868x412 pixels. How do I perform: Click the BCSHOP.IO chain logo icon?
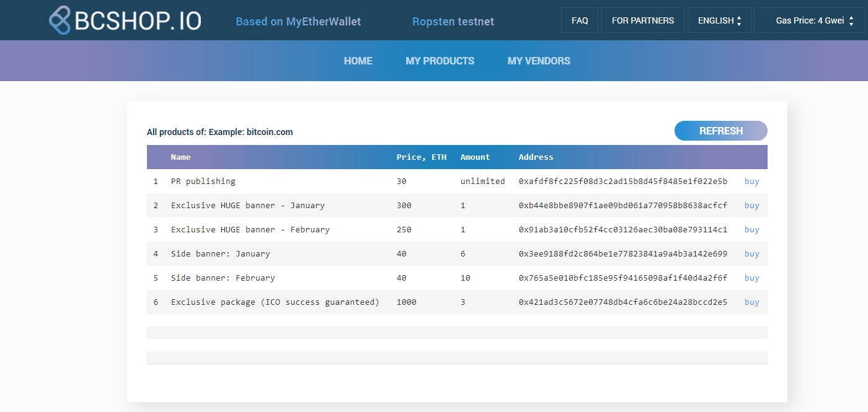[x=60, y=20]
